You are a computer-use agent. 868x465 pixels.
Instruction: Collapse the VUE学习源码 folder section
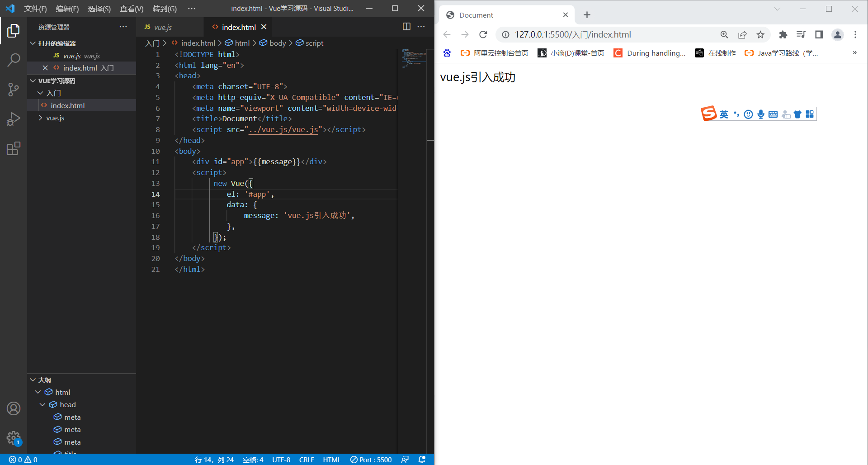click(x=33, y=81)
